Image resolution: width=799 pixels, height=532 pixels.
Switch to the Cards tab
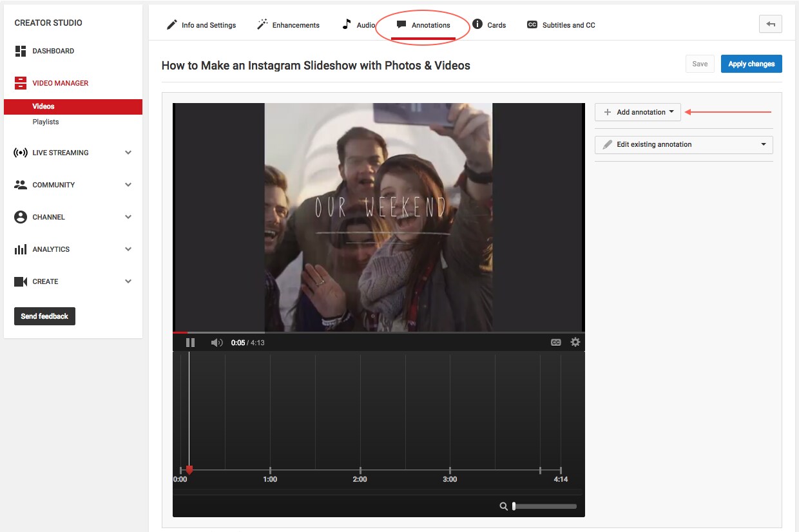489,25
